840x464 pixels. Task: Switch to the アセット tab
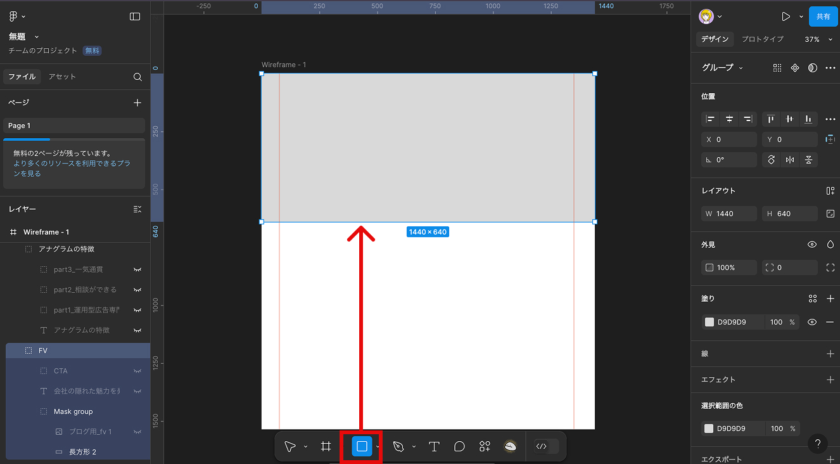pos(62,77)
